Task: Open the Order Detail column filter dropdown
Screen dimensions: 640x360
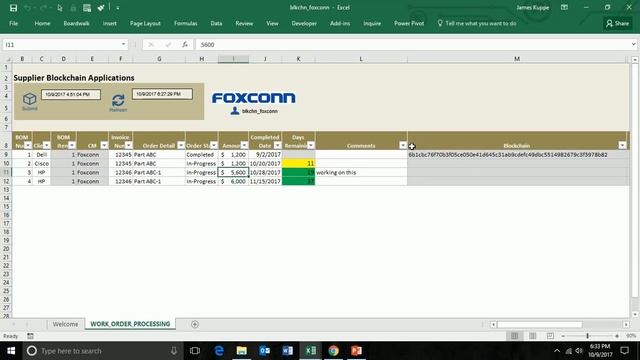Action: (x=181, y=145)
